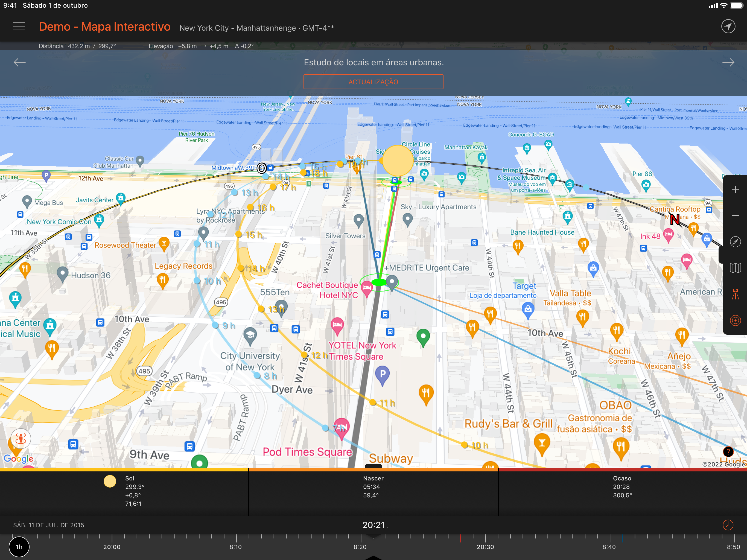Zoom out with the minus button
This screenshot has height=560, width=747.
(735, 215)
